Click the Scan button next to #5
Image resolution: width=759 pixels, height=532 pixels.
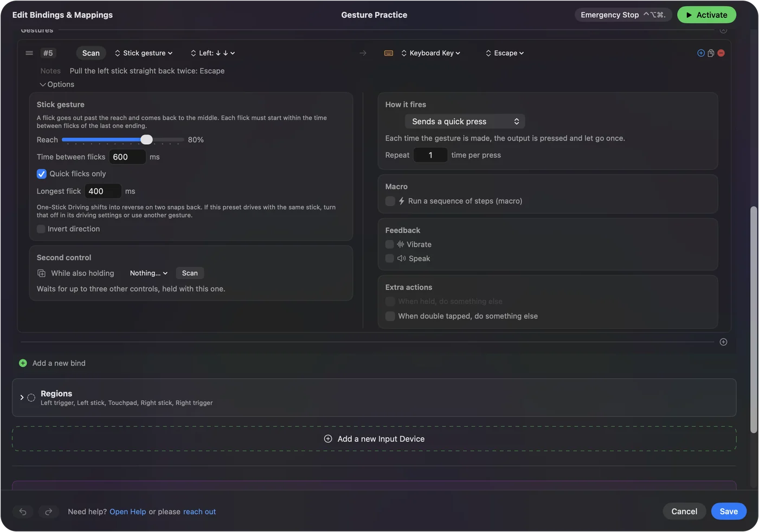(91, 53)
